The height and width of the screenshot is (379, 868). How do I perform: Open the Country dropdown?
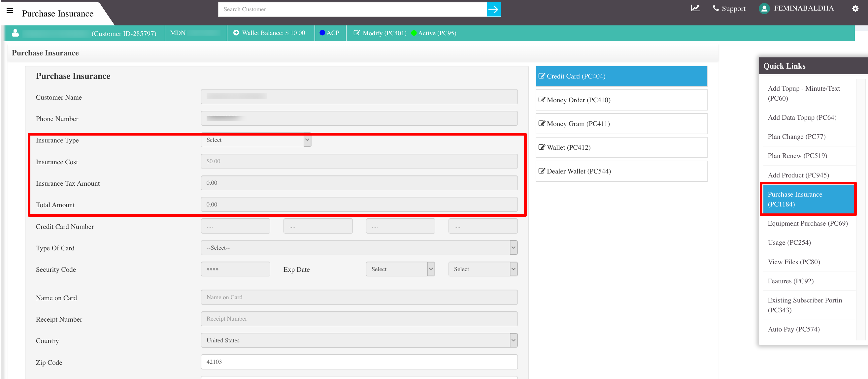tap(359, 341)
